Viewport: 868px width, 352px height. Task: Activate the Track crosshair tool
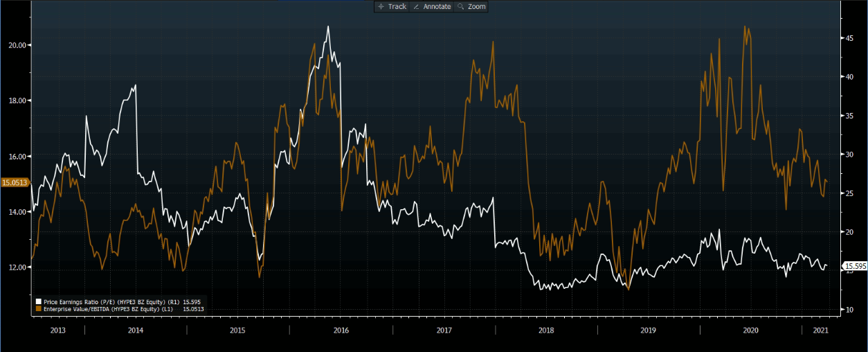392,6
